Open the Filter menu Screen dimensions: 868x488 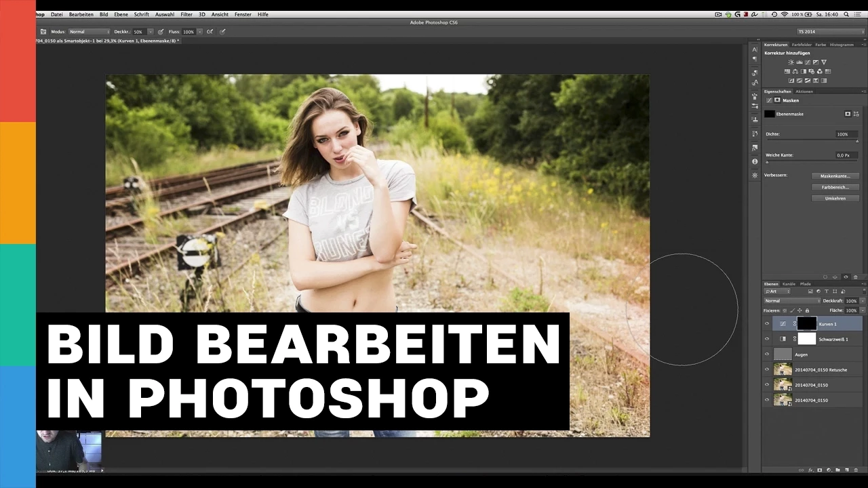[x=186, y=14]
